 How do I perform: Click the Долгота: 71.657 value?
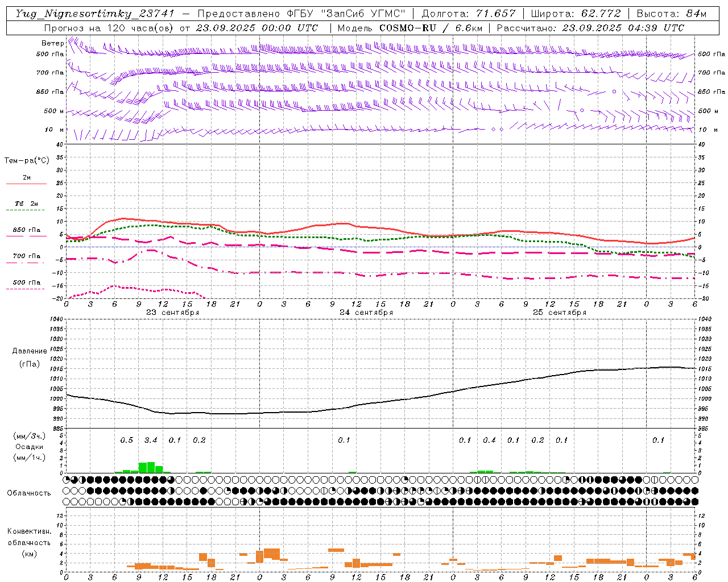coord(469,14)
